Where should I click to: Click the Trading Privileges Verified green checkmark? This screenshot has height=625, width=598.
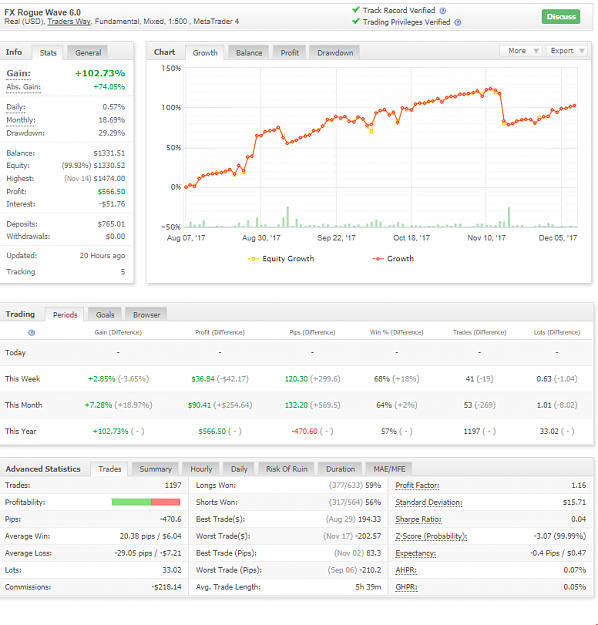[x=356, y=21]
